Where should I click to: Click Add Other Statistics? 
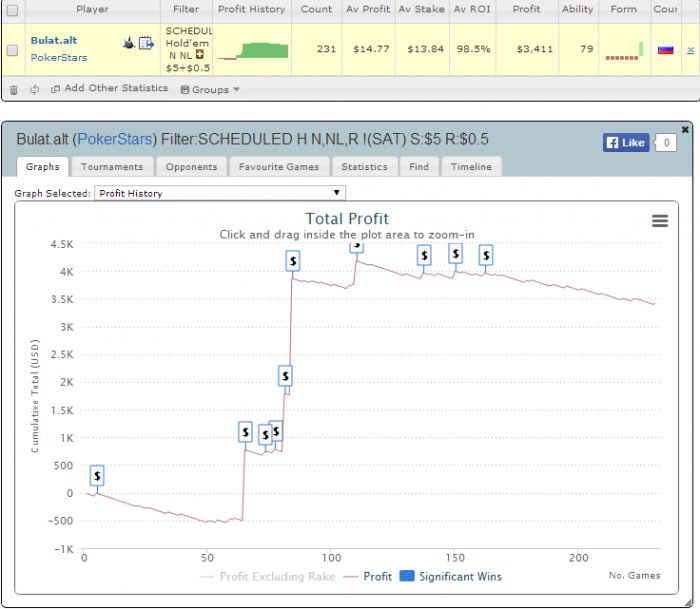pos(110,88)
